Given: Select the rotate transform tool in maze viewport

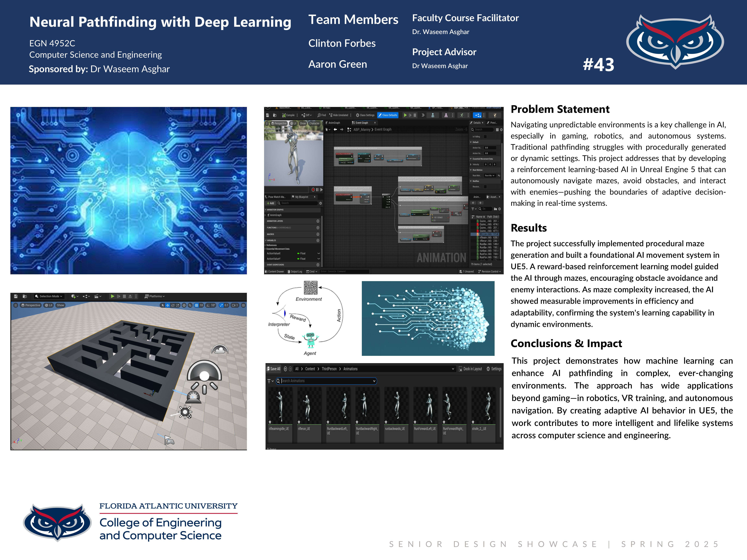Looking at the screenshot, I should tap(173, 305).
